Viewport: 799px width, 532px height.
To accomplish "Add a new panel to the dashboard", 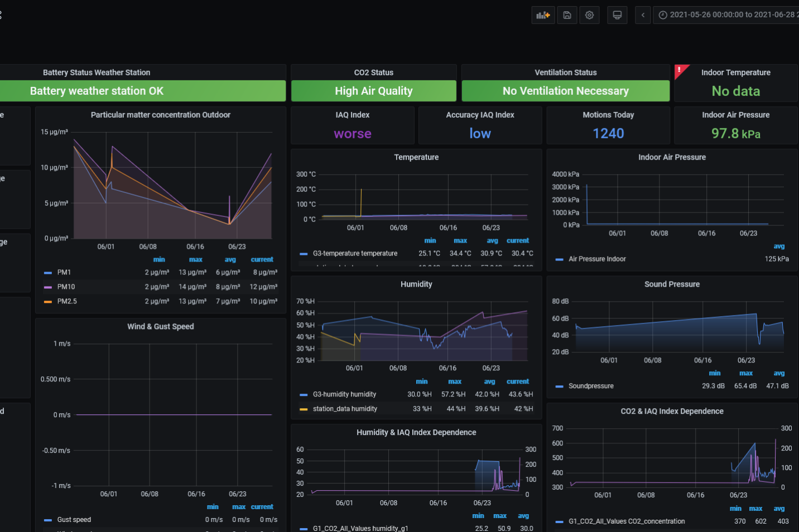I will [x=543, y=14].
